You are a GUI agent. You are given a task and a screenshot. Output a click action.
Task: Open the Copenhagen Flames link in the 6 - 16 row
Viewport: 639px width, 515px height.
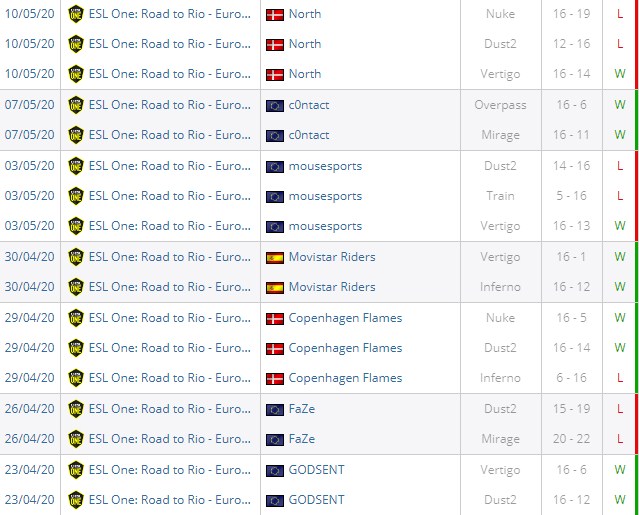click(345, 378)
